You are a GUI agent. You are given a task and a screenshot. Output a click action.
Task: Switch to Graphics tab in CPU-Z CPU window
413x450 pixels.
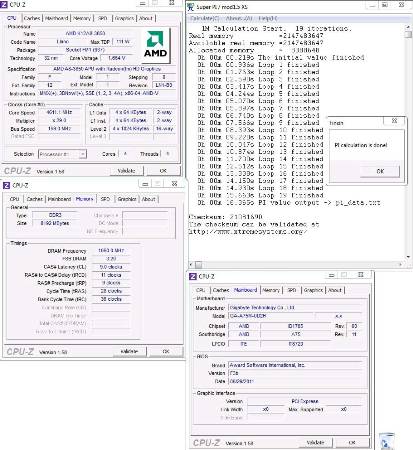pos(124,18)
